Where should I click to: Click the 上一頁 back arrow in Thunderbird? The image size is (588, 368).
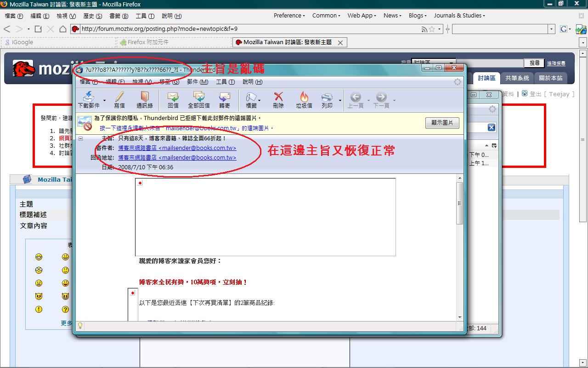(355, 97)
